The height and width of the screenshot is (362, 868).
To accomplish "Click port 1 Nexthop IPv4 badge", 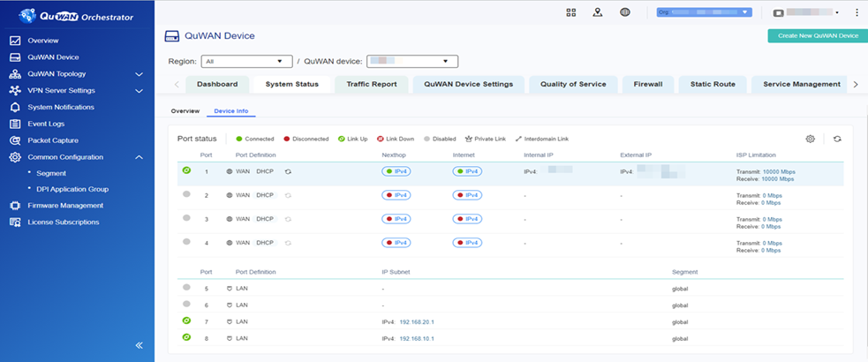I will click(396, 171).
